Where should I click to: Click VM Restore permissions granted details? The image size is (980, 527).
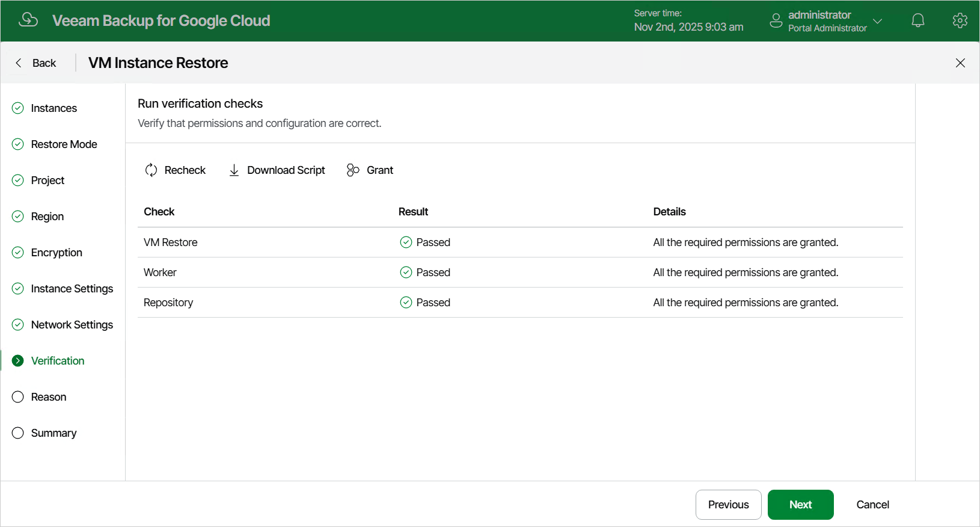click(746, 242)
